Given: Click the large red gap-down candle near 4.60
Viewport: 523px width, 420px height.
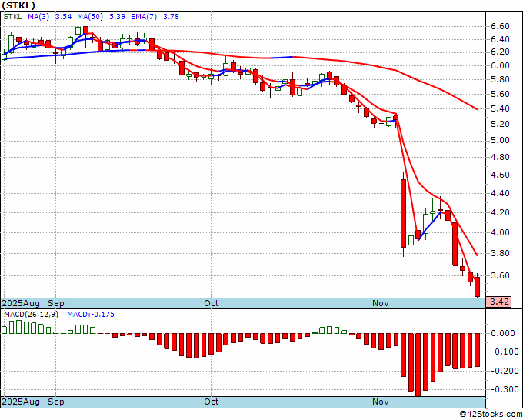Looking at the screenshot, I should 404,214.
